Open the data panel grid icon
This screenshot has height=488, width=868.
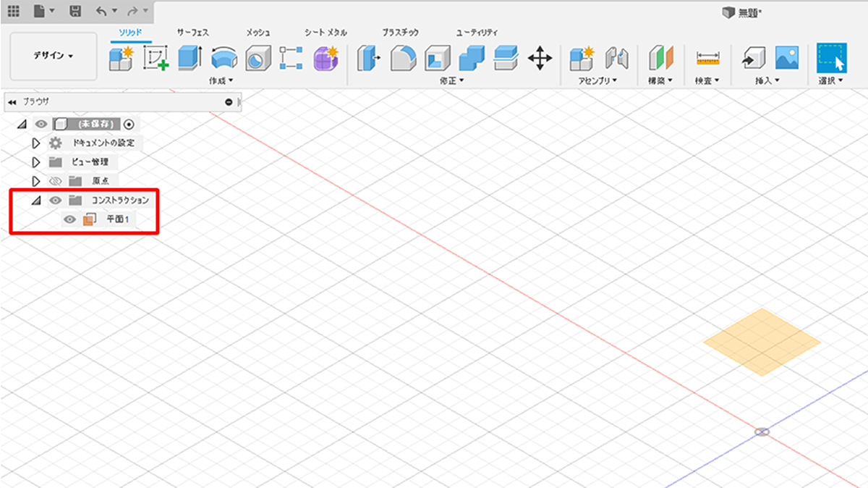pos(14,11)
